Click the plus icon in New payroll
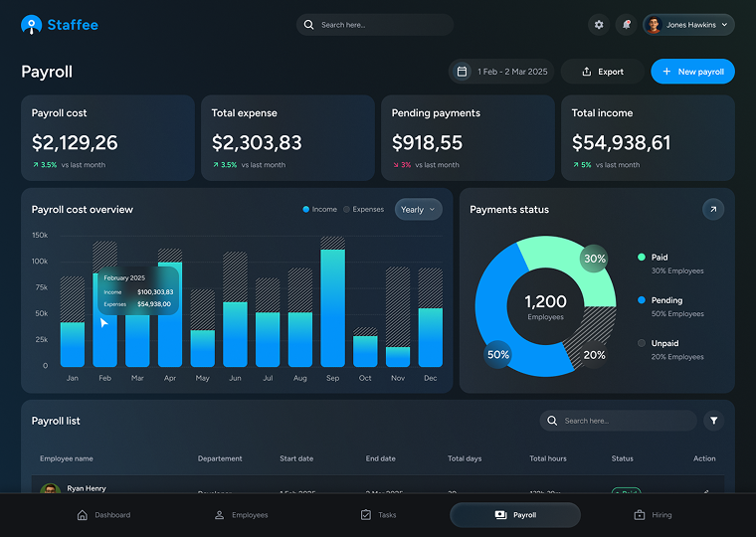Image resolution: width=756 pixels, height=537 pixels. 666,72
